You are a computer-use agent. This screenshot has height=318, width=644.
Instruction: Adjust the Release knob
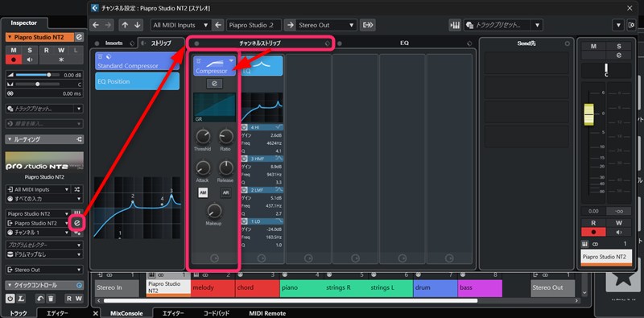(225, 167)
